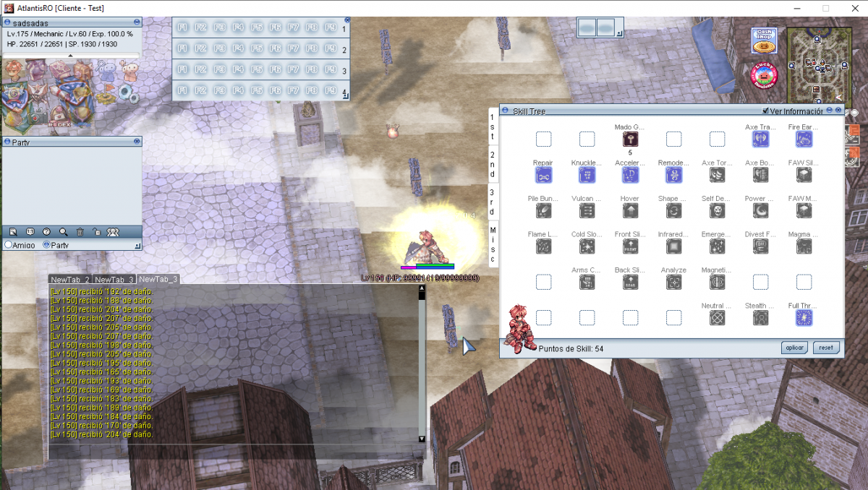Switch to the 3rd job skill tab

493,202
